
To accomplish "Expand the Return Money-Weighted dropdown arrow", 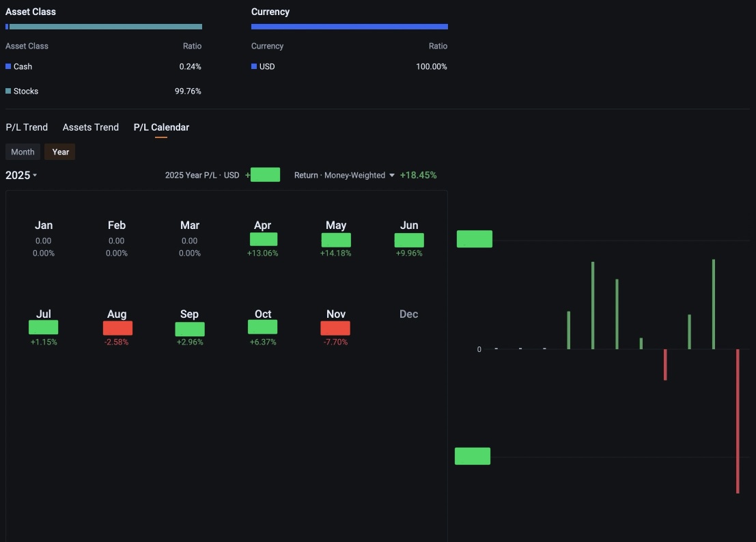I will tap(391, 175).
